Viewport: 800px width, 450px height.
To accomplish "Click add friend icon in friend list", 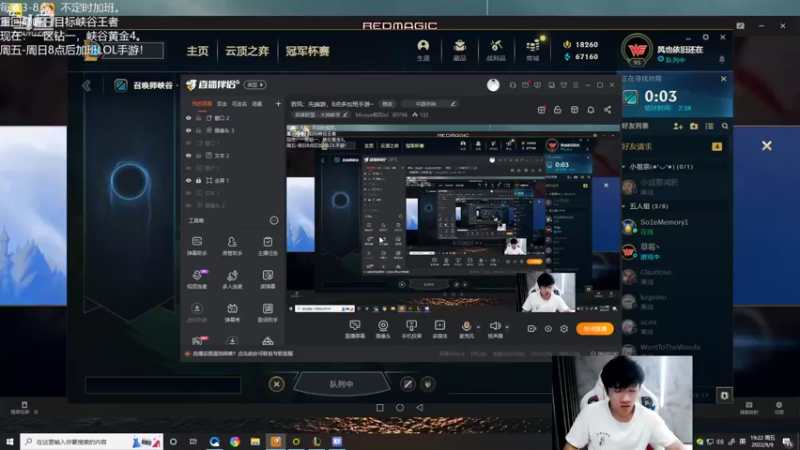I will 678,126.
